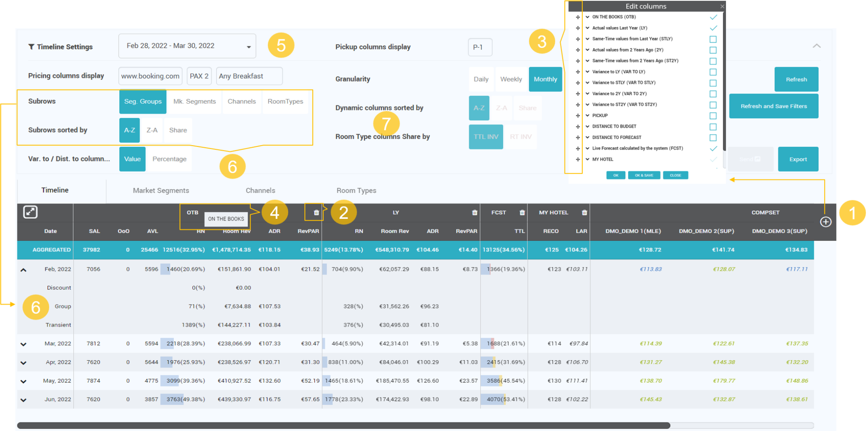The image size is (868, 431).
Task: Expand ON THE BOOKS (OTB) chevron in Edit columns
Action: [x=587, y=17]
